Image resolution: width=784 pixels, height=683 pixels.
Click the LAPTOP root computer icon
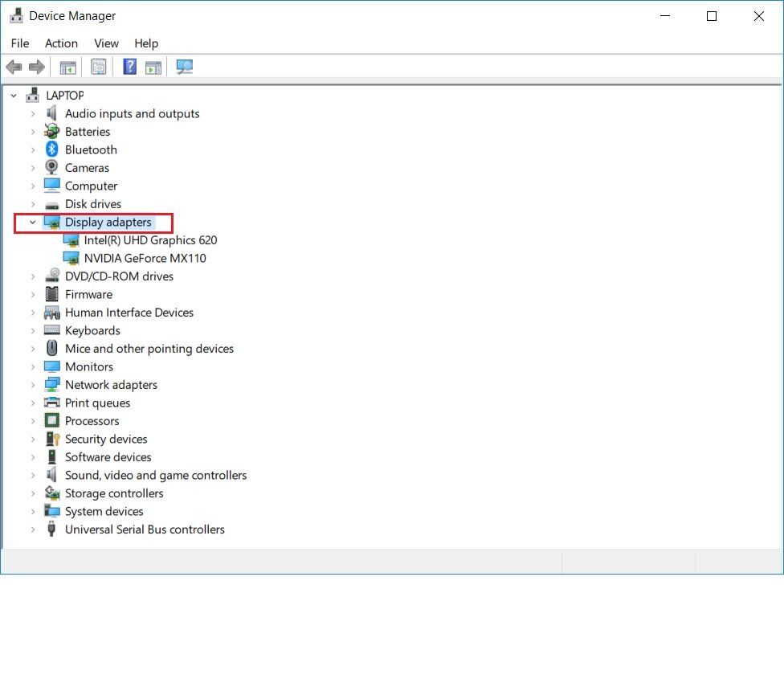pyautogui.click(x=32, y=95)
